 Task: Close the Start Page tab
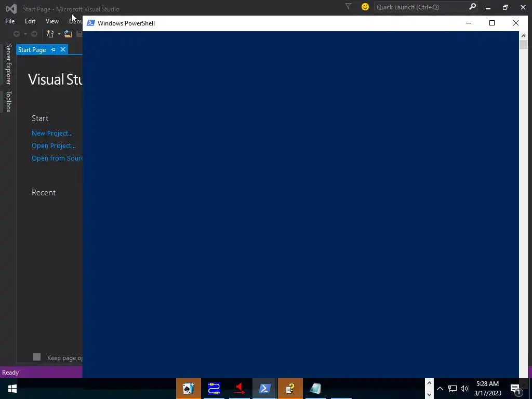pyautogui.click(x=63, y=49)
